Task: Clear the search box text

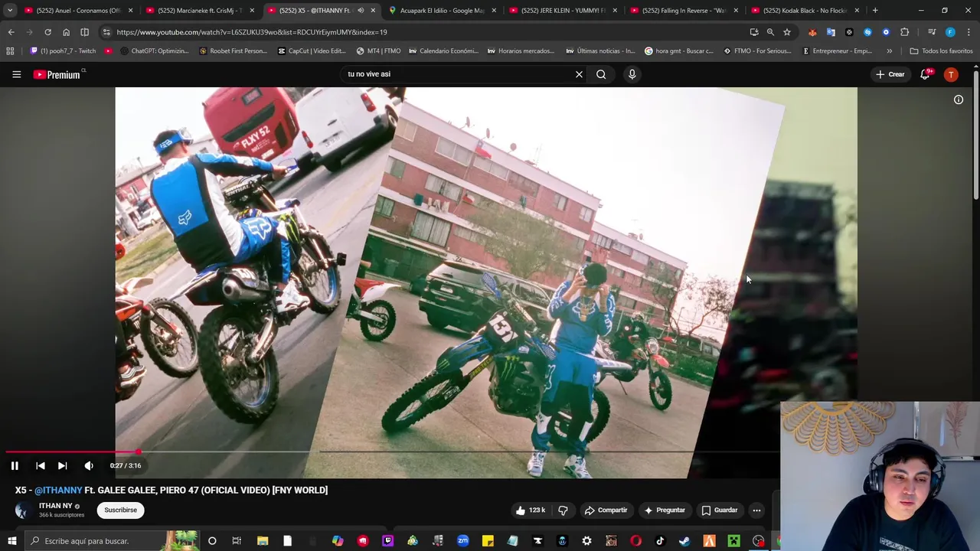Action: pos(579,74)
